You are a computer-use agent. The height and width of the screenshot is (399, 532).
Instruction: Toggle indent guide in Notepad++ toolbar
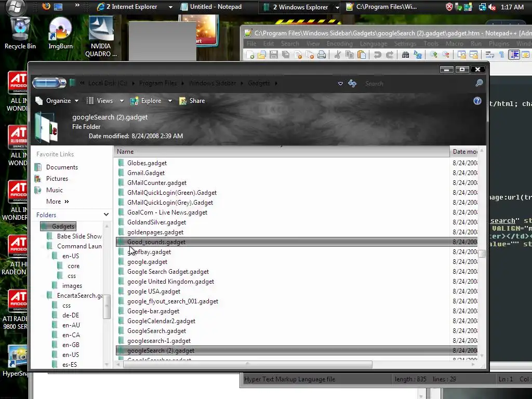pos(514,55)
